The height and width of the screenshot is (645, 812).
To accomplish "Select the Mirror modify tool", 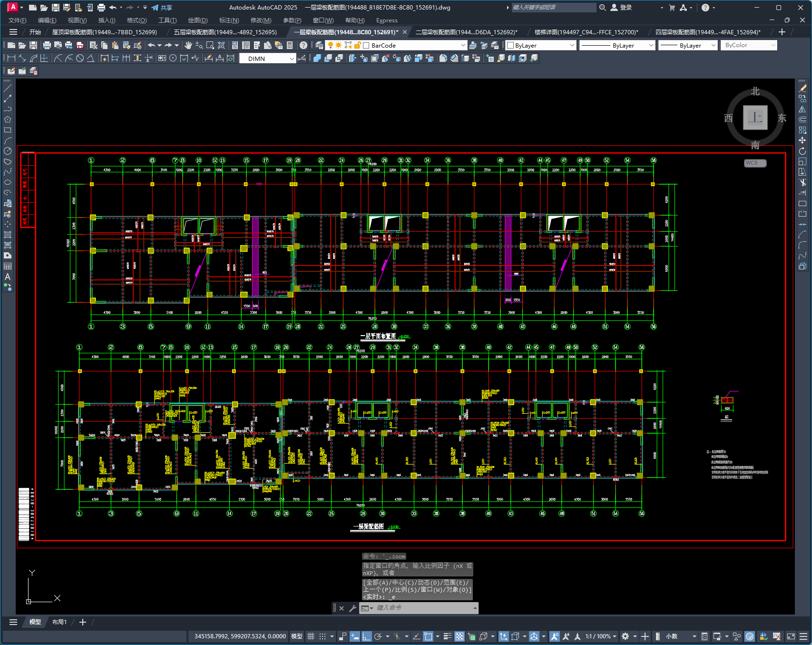I will [802, 109].
